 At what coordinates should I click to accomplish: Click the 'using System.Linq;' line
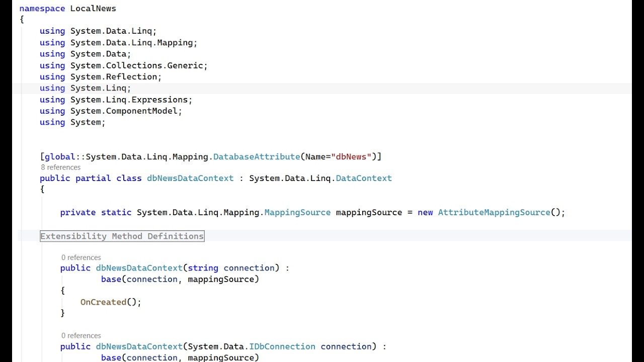click(x=86, y=88)
